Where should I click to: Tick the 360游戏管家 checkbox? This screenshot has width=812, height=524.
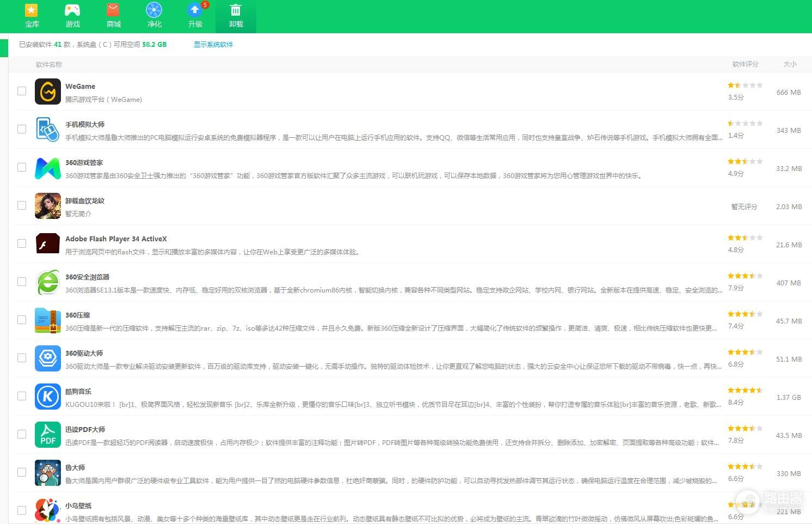[22, 167]
